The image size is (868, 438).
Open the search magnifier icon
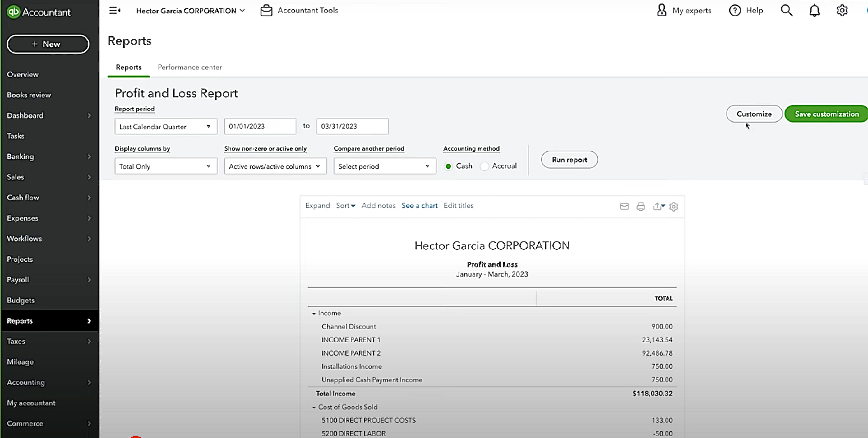787,11
